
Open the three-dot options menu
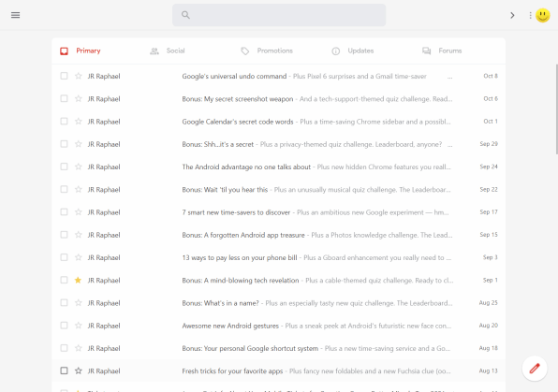[530, 15]
